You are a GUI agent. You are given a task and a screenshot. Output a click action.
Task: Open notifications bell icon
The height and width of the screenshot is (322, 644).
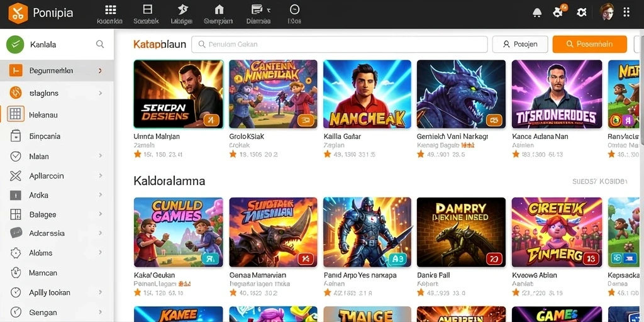537,13
